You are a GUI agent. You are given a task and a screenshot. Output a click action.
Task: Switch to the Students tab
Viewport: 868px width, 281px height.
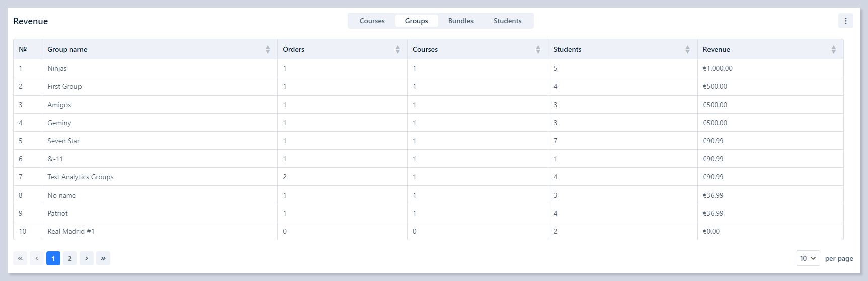pos(507,21)
